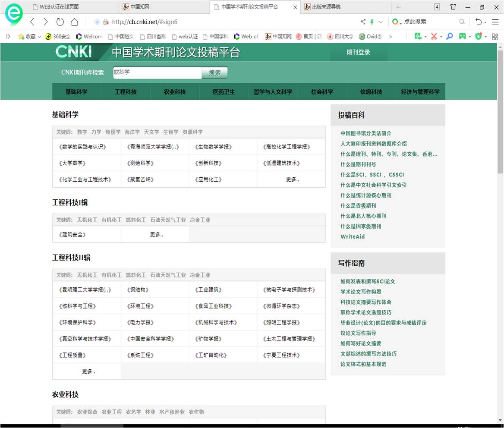The image size is (504, 428).
Task: Select the 基础科学 navigation item
Action: 76,91
